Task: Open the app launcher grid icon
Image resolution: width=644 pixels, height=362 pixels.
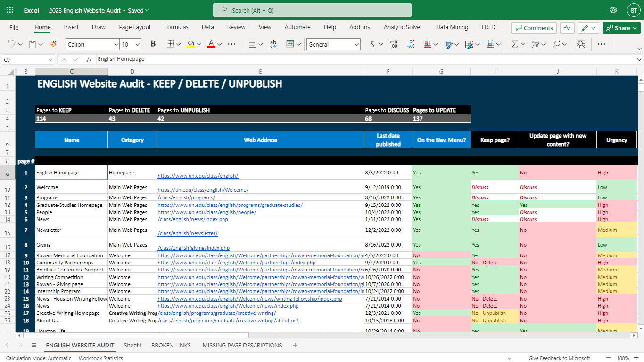Action: click(10, 10)
